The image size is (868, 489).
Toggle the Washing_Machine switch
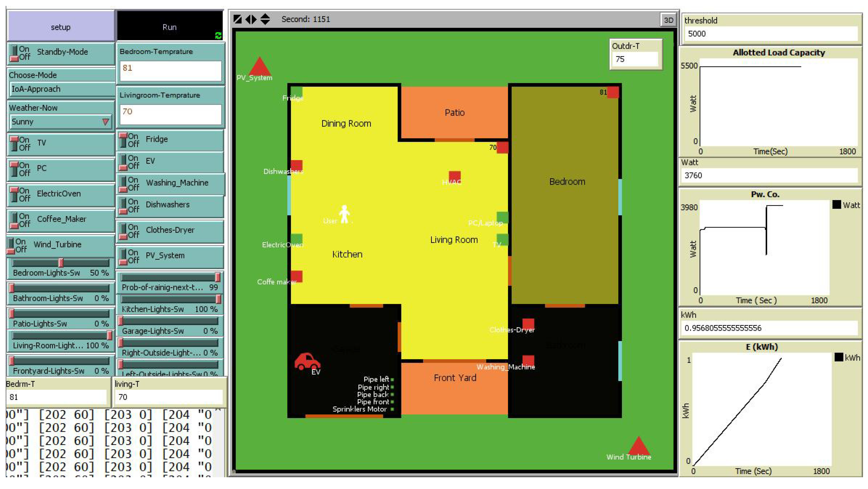point(123,184)
